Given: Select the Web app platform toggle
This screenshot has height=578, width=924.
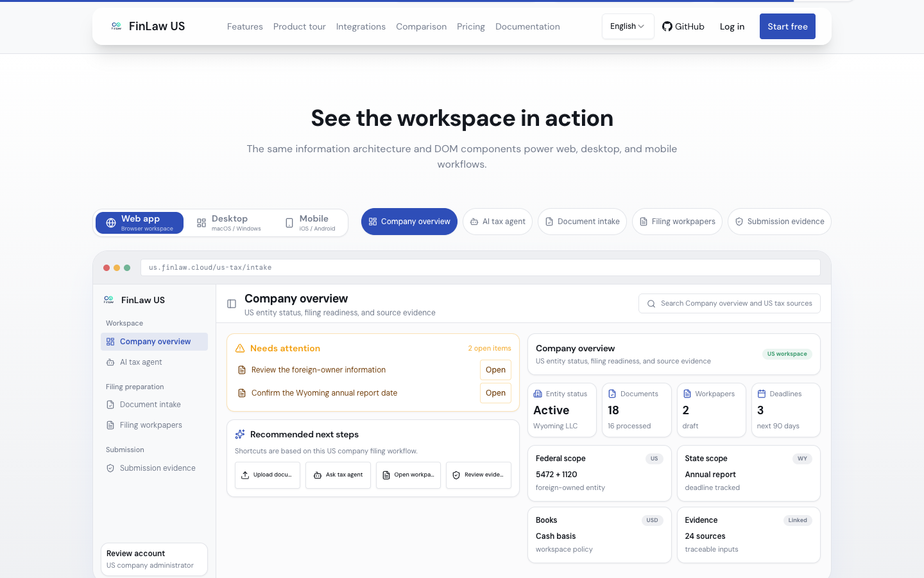Looking at the screenshot, I should point(139,223).
